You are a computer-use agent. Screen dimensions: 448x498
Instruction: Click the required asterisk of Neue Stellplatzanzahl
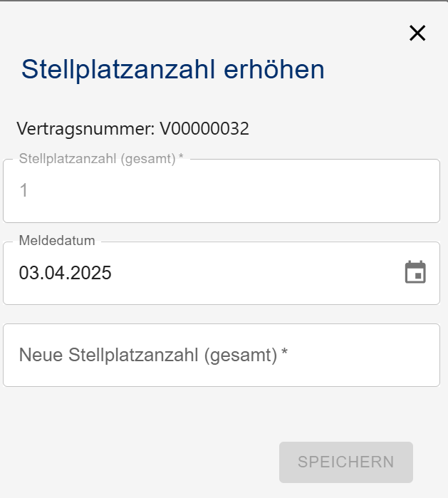284,353
